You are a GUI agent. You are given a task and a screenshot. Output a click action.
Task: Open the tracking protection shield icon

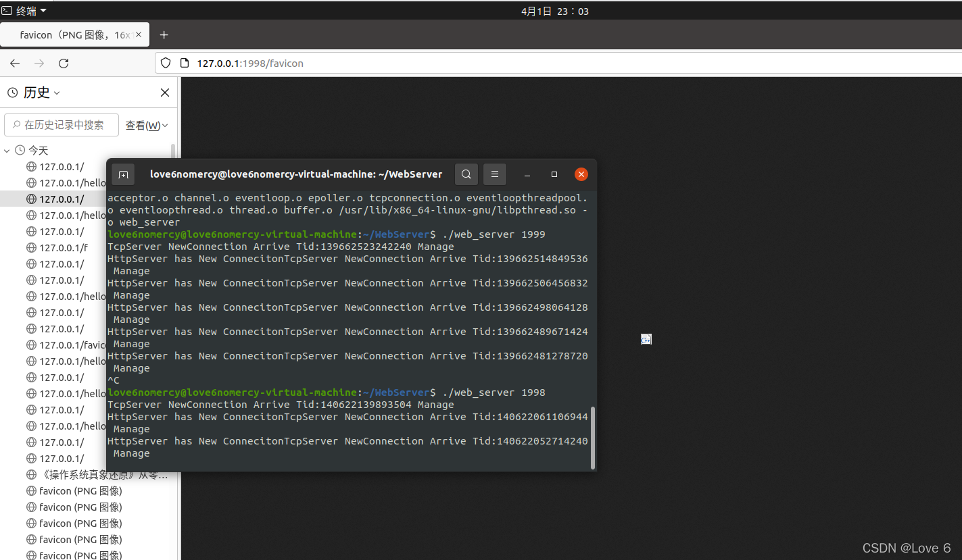pos(166,63)
